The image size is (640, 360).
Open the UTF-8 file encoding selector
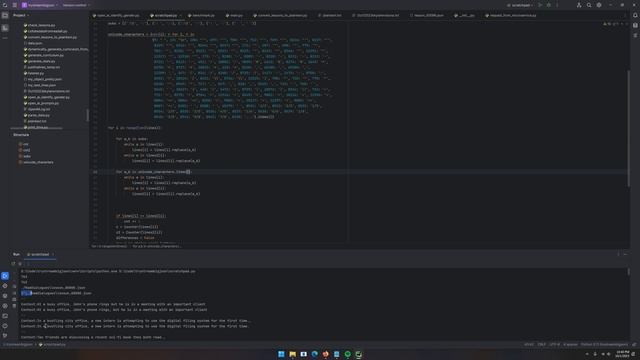pos(554,344)
